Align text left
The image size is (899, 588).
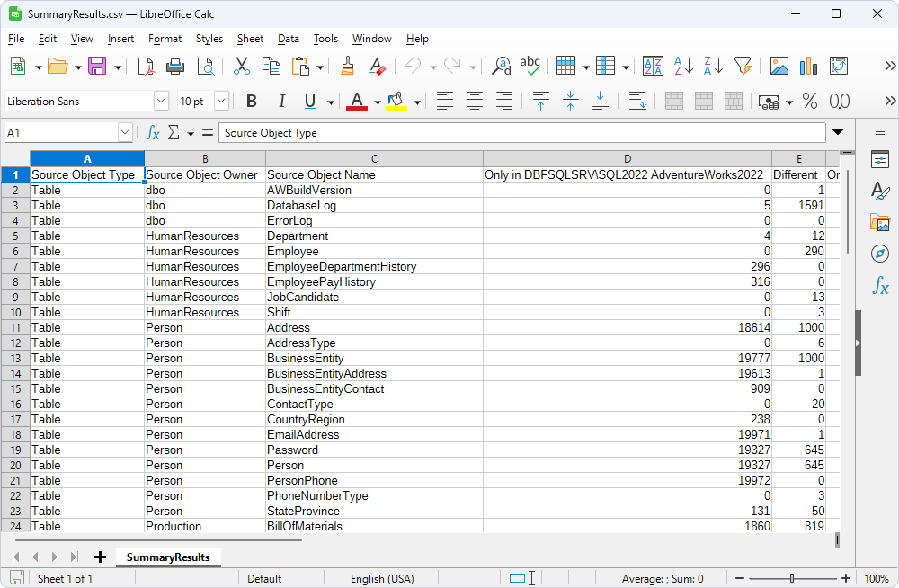click(x=444, y=102)
